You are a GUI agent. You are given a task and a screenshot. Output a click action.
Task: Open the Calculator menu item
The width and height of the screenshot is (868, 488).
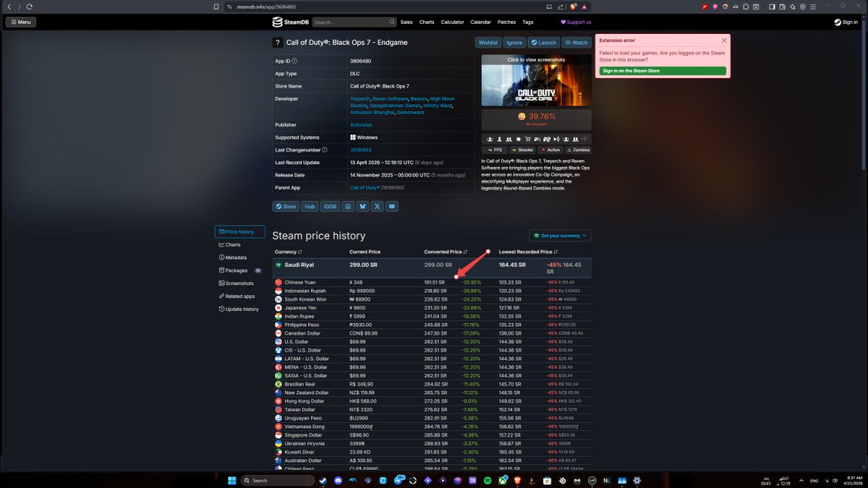(453, 22)
